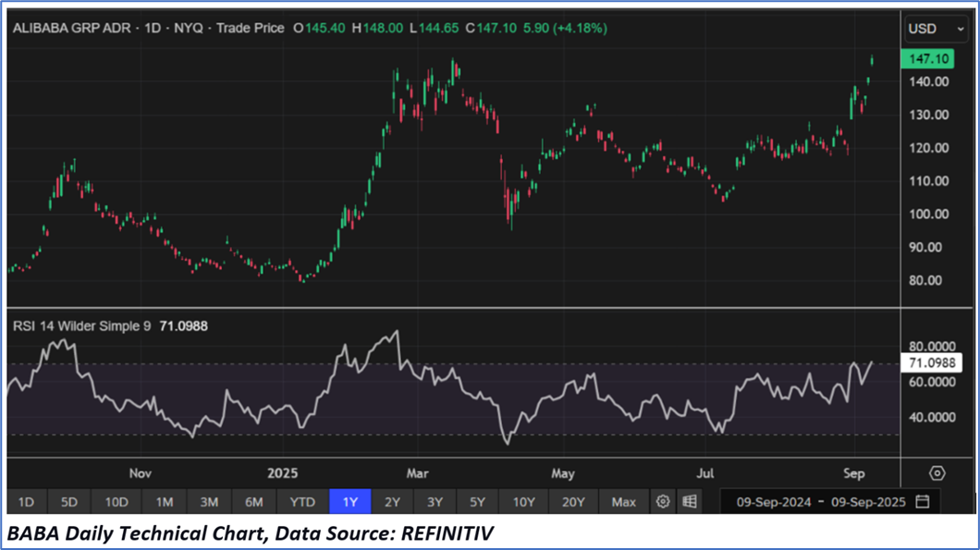Open chart settings gear icon

(x=663, y=502)
